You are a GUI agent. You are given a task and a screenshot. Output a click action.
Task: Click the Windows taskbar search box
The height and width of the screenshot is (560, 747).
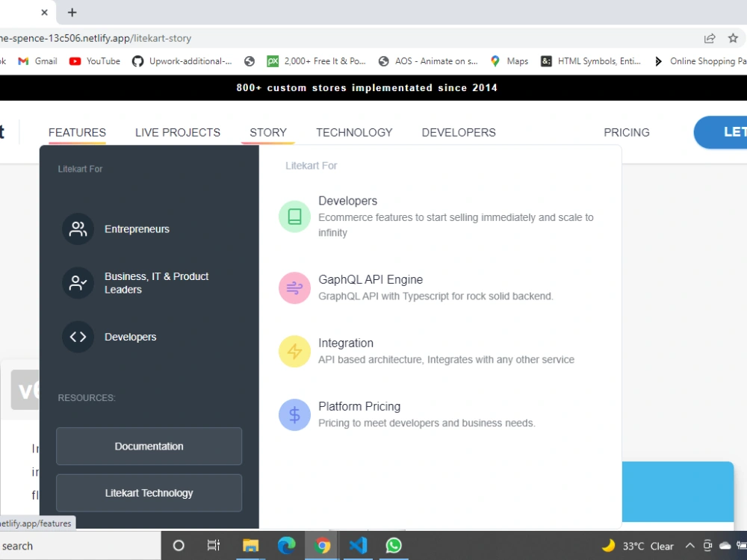point(80,546)
